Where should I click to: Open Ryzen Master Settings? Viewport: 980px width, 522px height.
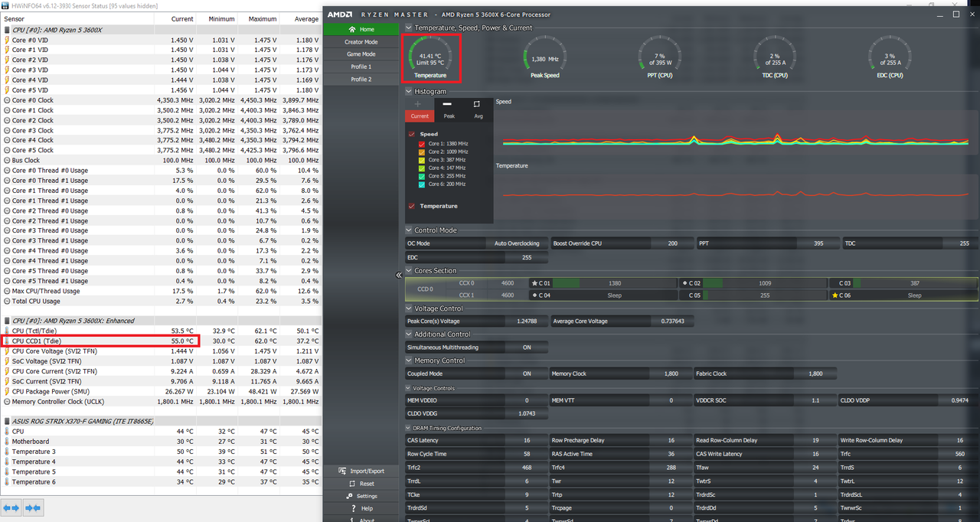tap(361, 496)
